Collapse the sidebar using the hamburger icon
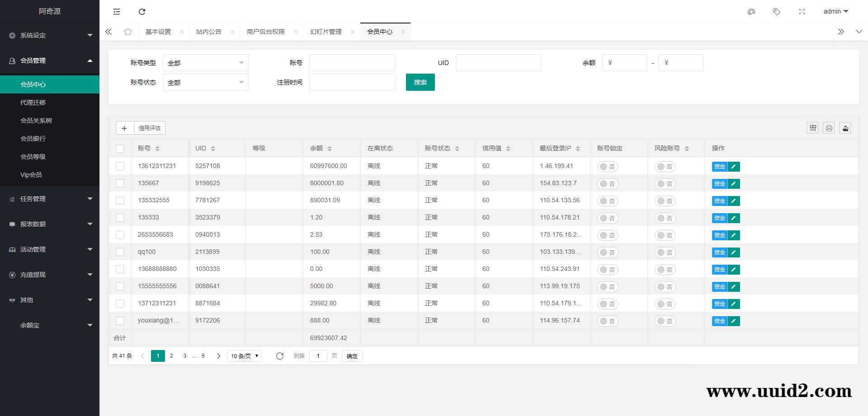 116,12
